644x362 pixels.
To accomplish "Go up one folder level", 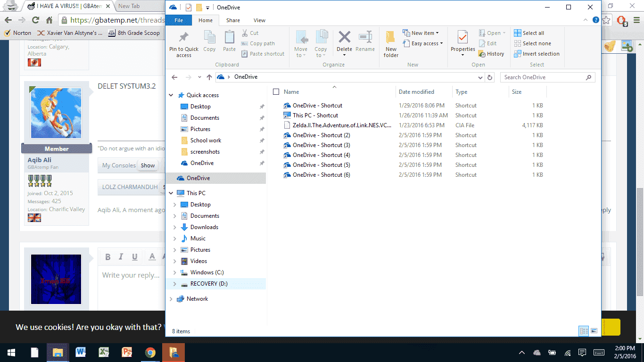I will point(209,77).
